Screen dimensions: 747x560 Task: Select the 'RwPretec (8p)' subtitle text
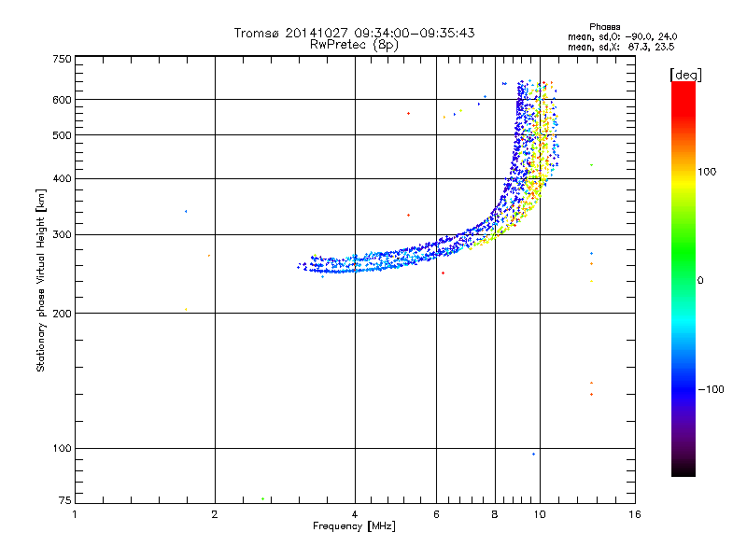[354, 45]
